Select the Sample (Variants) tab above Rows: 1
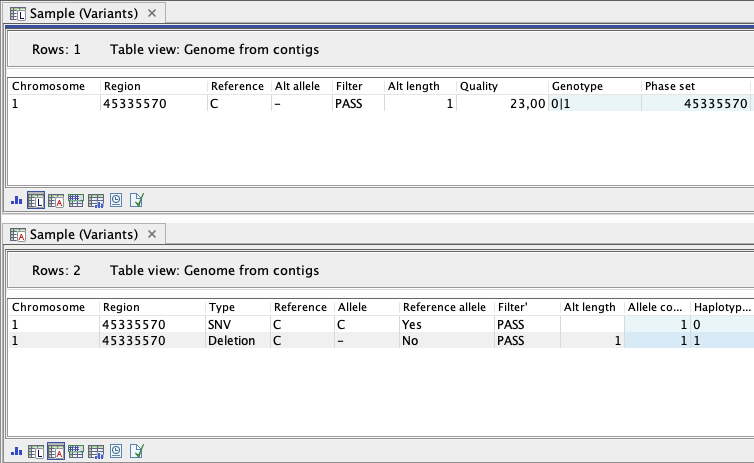The height and width of the screenshot is (463, 754). [83, 14]
